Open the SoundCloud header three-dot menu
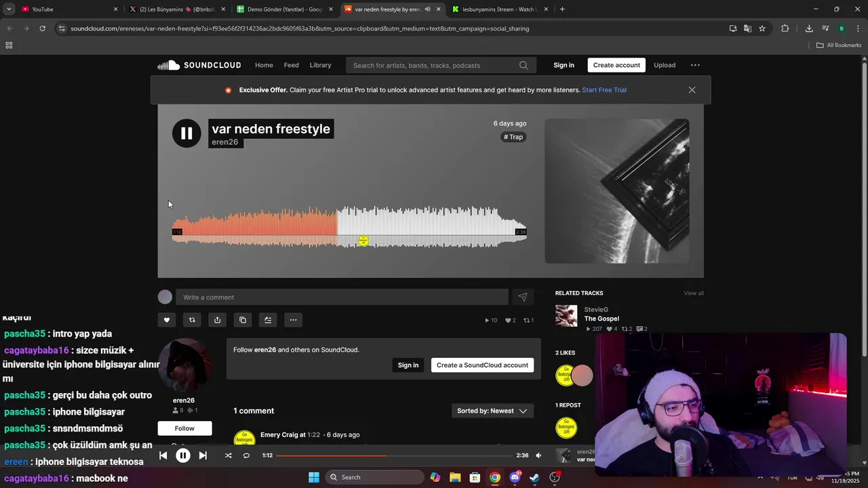Image resolution: width=868 pixels, height=488 pixels. (x=695, y=65)
